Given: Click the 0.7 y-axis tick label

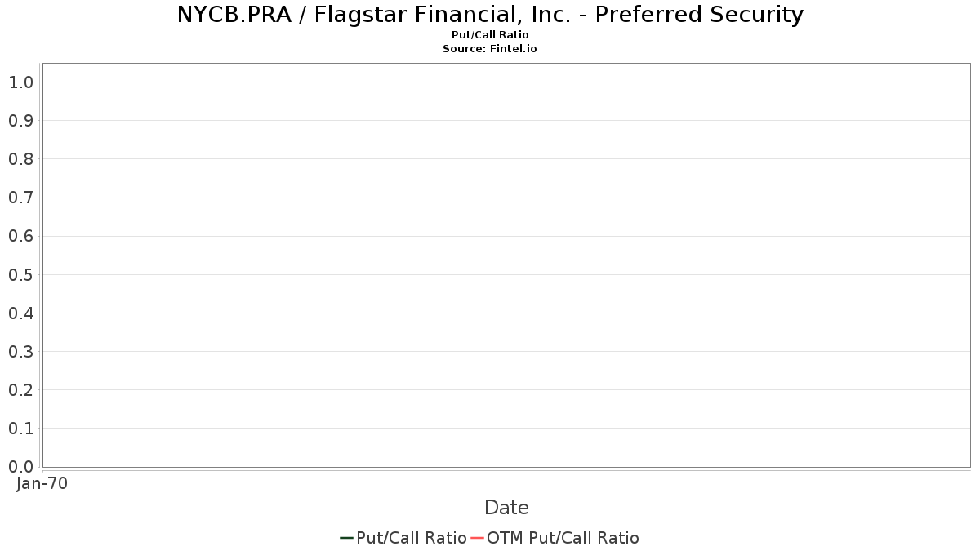Looking at the screenshot, I should [21, 198].
